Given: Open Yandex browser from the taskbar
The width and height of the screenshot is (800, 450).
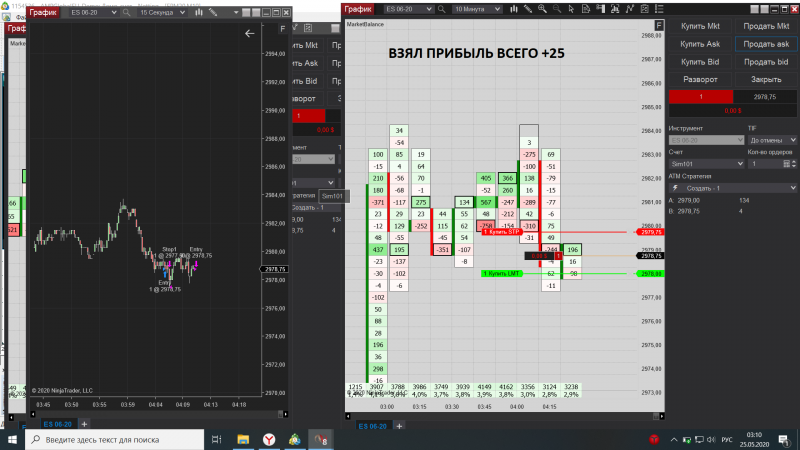Looking at the screenshot, I should [269, 439].
